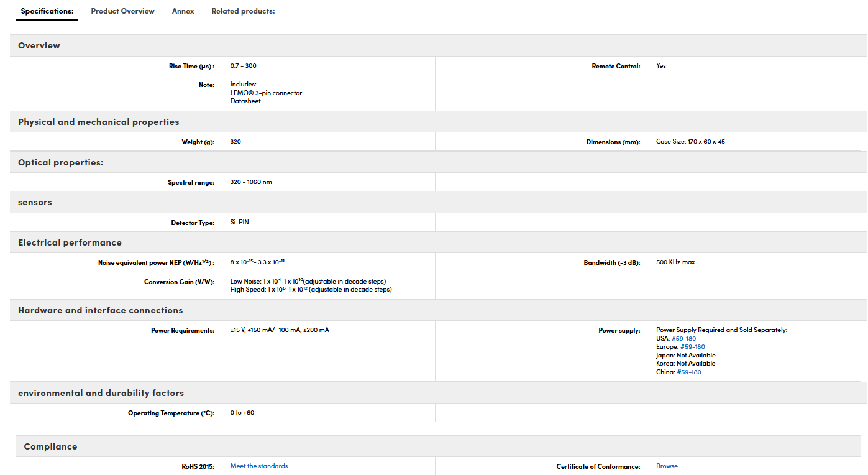Switch to the Product Overview tab
This screenshot has height=475, width=868.
[122, 11]
